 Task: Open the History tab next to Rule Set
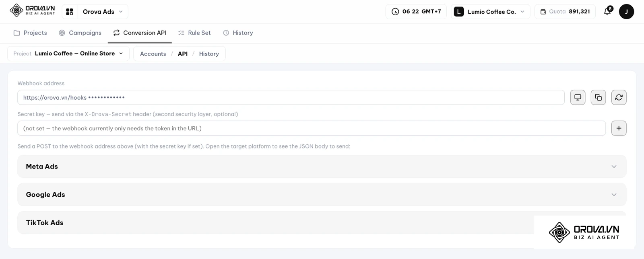tap(238, 33)
